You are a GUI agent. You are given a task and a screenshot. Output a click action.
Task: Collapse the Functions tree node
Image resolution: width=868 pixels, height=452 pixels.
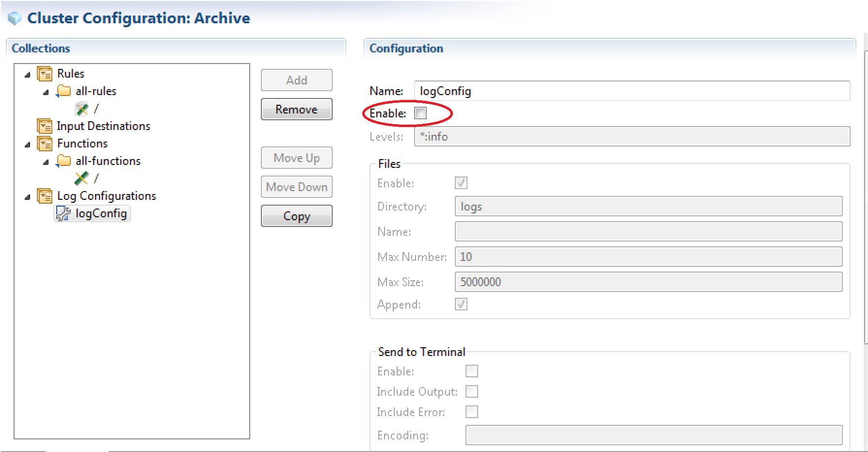[x=28, y=145]
